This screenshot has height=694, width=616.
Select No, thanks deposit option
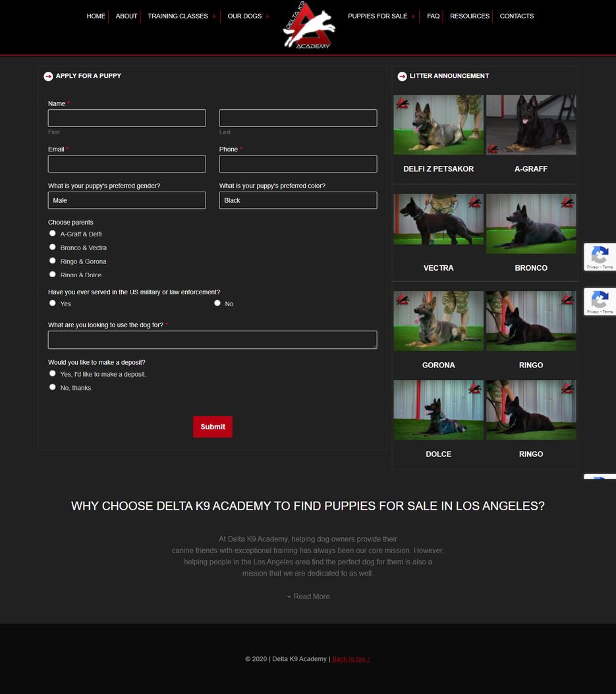tap(52, 387)
